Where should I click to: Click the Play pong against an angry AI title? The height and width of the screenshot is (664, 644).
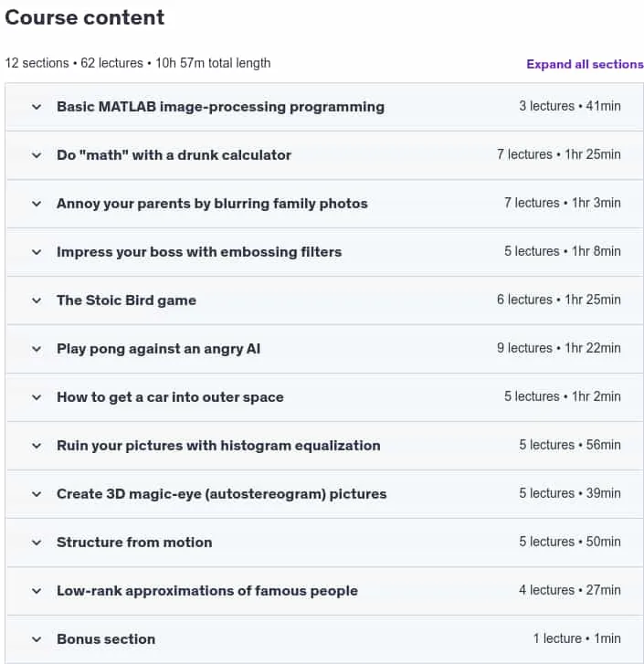click(x=158, y=349)
